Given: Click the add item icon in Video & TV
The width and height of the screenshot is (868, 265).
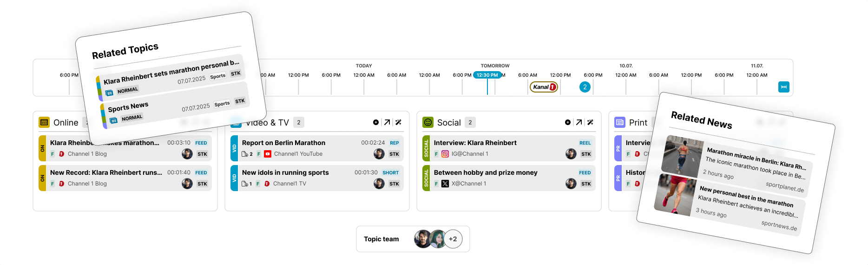Looking at the screenshot, I should click(376, 122).
